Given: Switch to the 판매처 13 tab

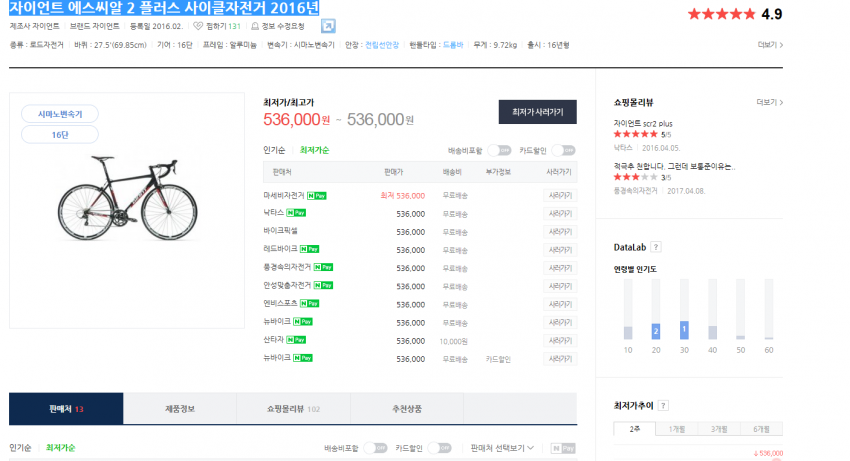Looking at the screenshot, I should coord(66,409).
